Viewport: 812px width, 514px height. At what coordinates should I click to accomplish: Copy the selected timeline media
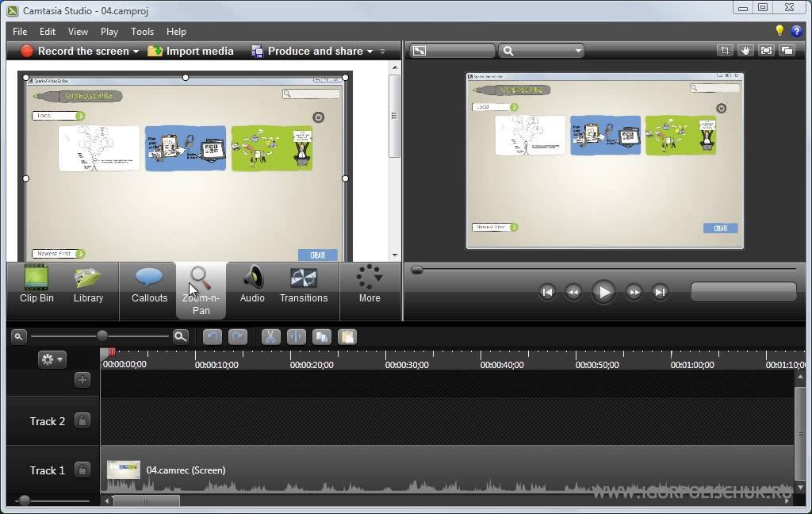tap(322, 337)
